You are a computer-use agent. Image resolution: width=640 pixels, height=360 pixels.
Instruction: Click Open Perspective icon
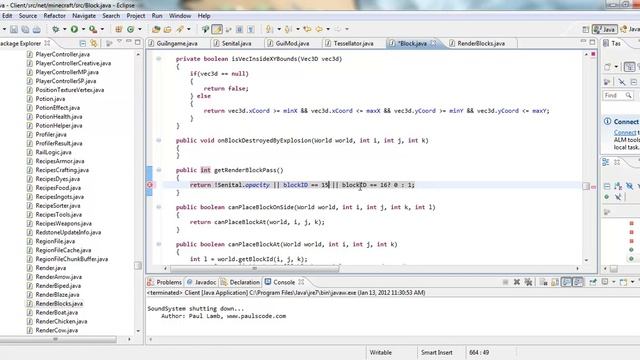[x=585, y=29]
